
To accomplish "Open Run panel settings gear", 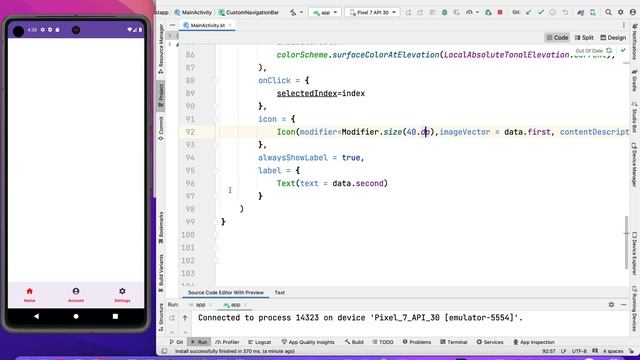I will (x=611, y=304).
